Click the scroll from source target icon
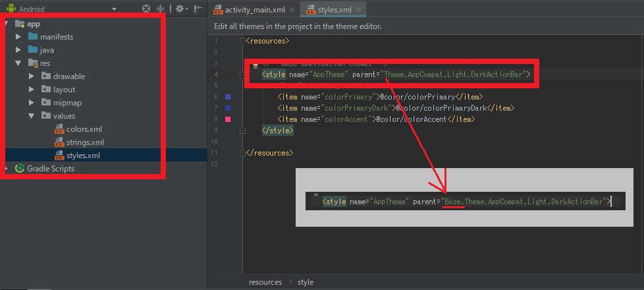 (x=146, y=9)
